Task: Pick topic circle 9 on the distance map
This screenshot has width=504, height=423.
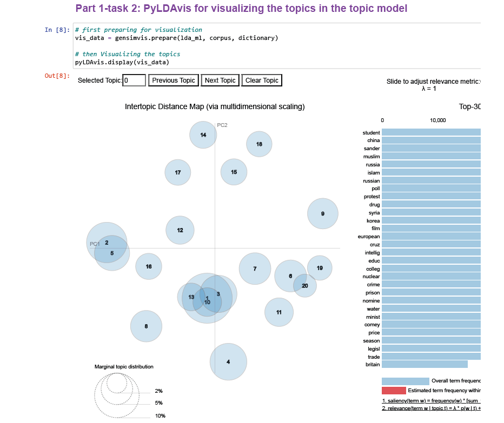Action: 323,213
